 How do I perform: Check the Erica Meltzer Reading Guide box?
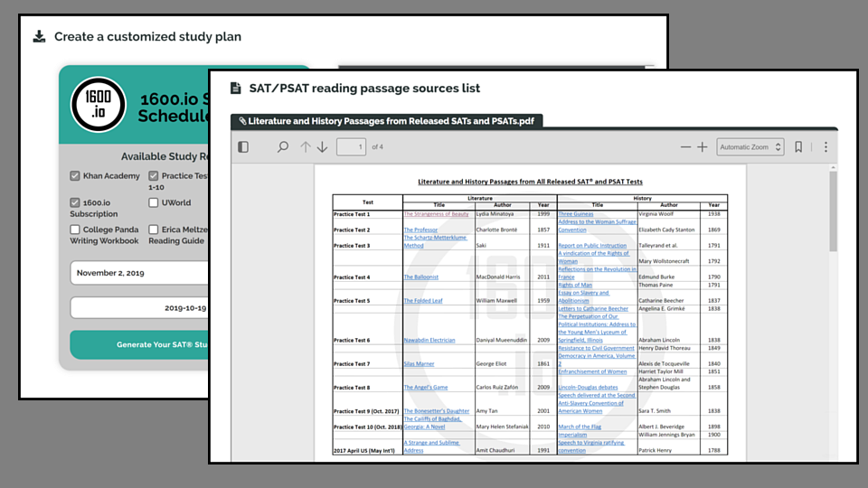point(154,229)
